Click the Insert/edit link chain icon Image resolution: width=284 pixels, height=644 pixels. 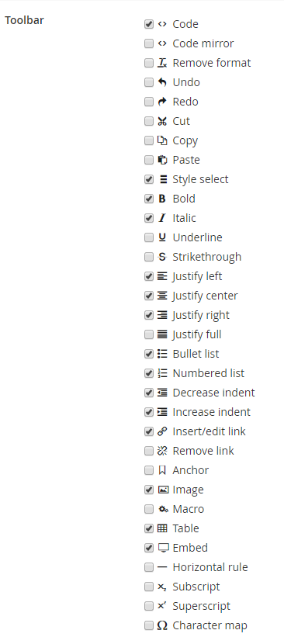pyautogui.click(x=162, y=431)
